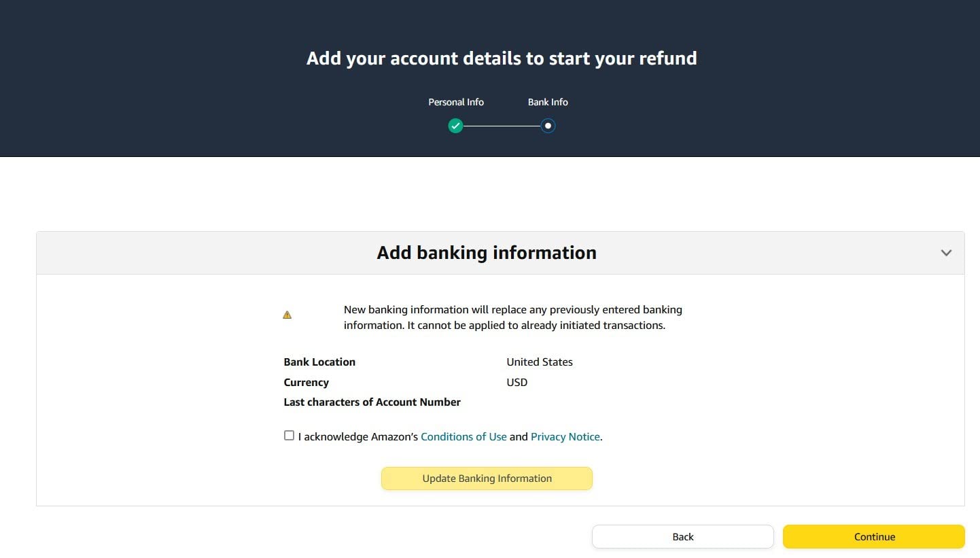
Task: Click the yellow warning triangle icon
Action: coord(287,315)
